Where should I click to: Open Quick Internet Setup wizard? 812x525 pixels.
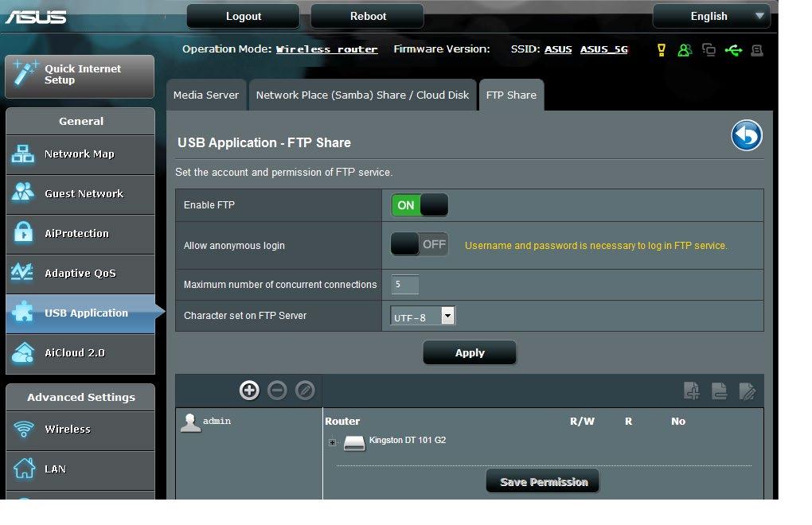tap(80, 76)
